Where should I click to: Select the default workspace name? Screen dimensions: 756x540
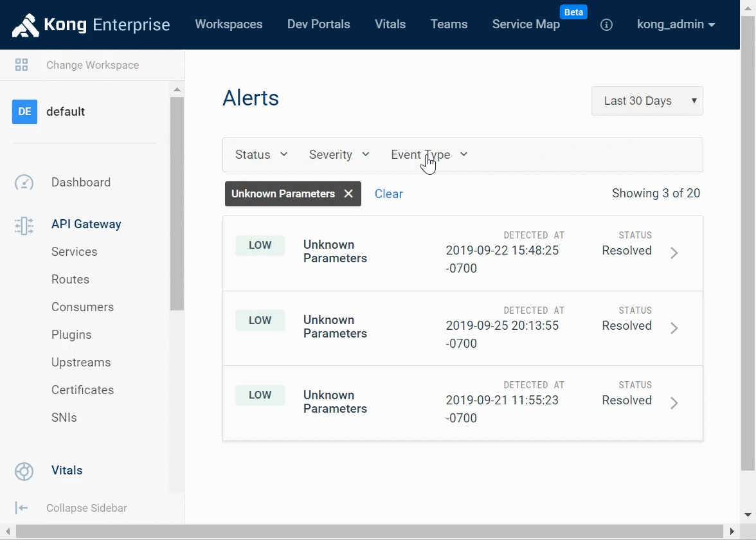66,111
